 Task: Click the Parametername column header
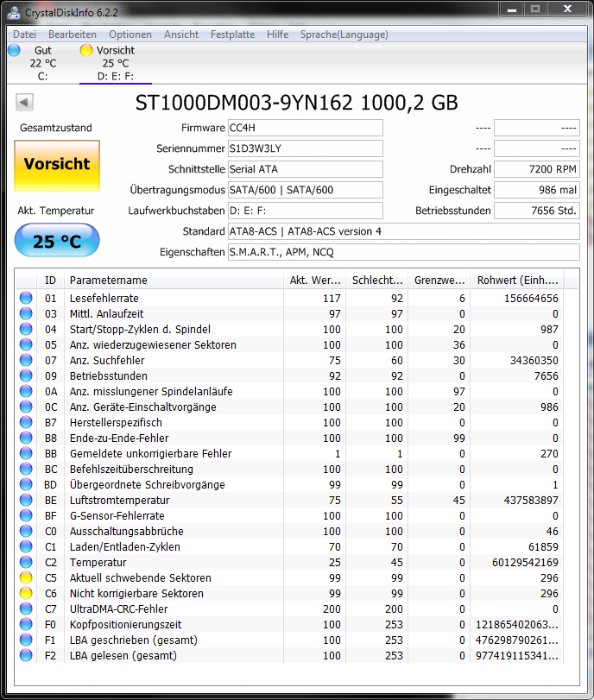click(174, 281)
